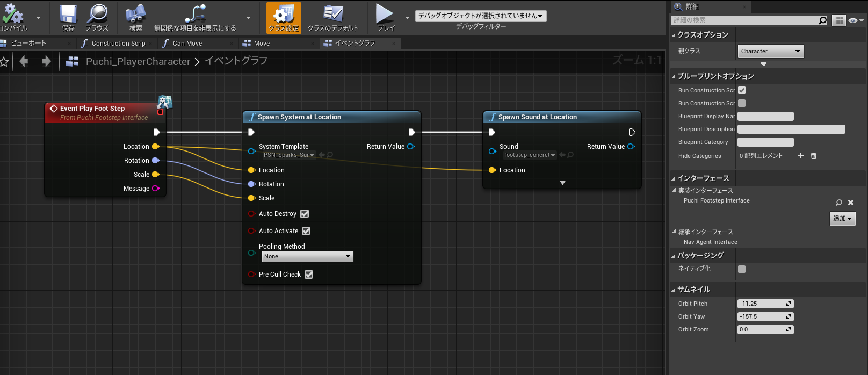The height and width of the screenshot is (375, 868).
Task: Open the Pooling Method None dropdown
Action: coord(307,256)
